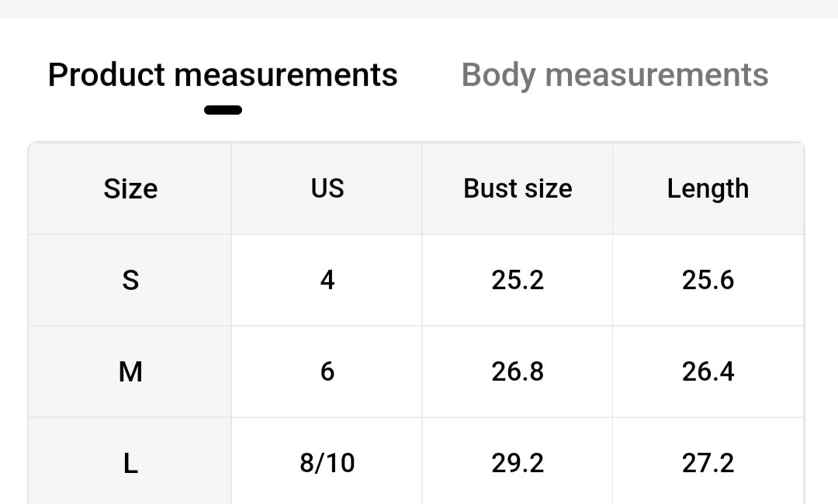Screen dimensions: 838x504
Task: Click the Size column header
Action: (130, 188)
